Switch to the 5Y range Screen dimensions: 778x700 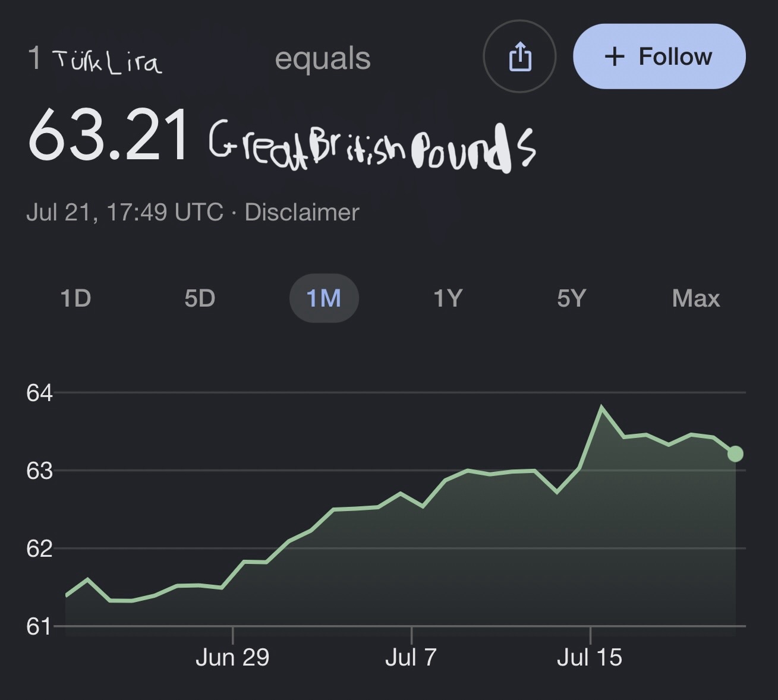[x=572, y=298]
